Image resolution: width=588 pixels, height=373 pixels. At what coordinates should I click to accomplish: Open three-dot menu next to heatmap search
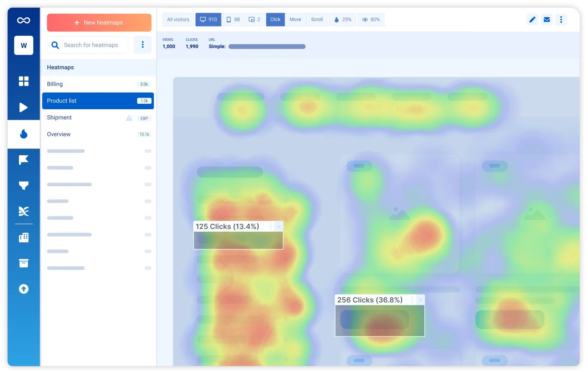pyautogui.click(x=142, y=45)
